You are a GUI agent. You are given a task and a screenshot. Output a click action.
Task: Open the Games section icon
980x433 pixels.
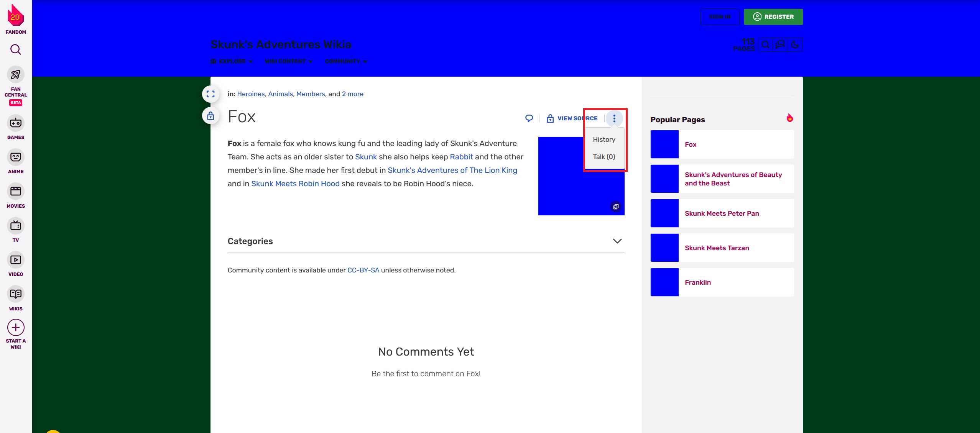pos(16,123)
